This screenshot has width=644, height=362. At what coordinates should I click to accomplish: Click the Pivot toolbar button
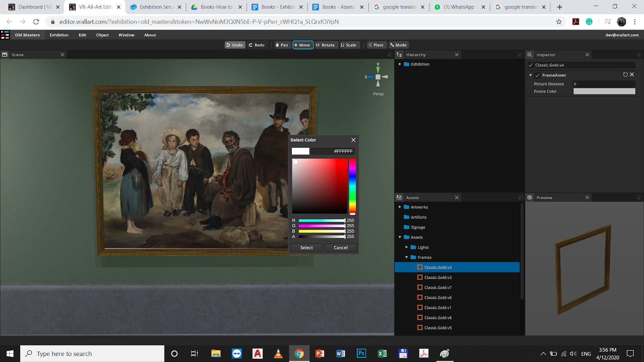pos(376,45)
